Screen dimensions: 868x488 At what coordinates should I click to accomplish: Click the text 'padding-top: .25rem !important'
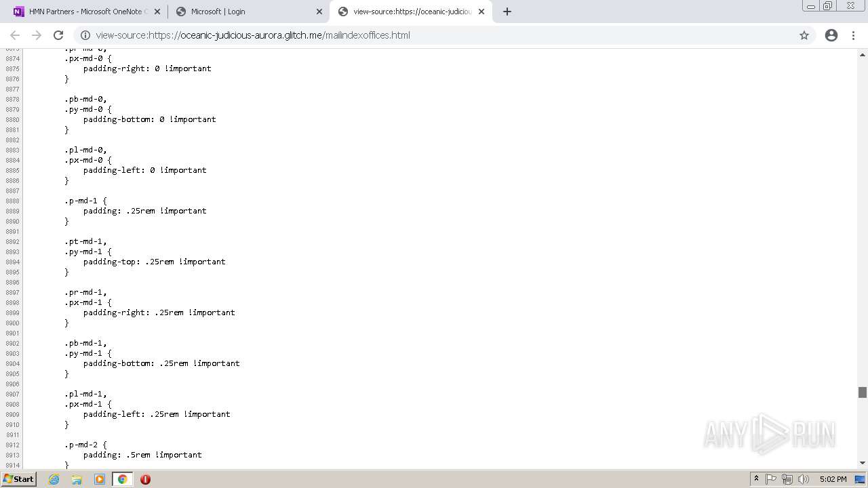[155, 262]
